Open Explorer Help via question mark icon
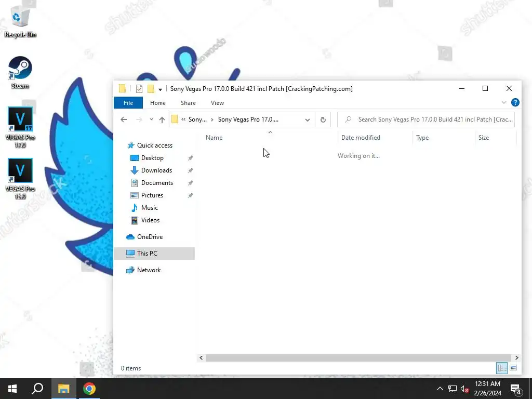Viewport: 532px width, 399px height. pos(515,102)
